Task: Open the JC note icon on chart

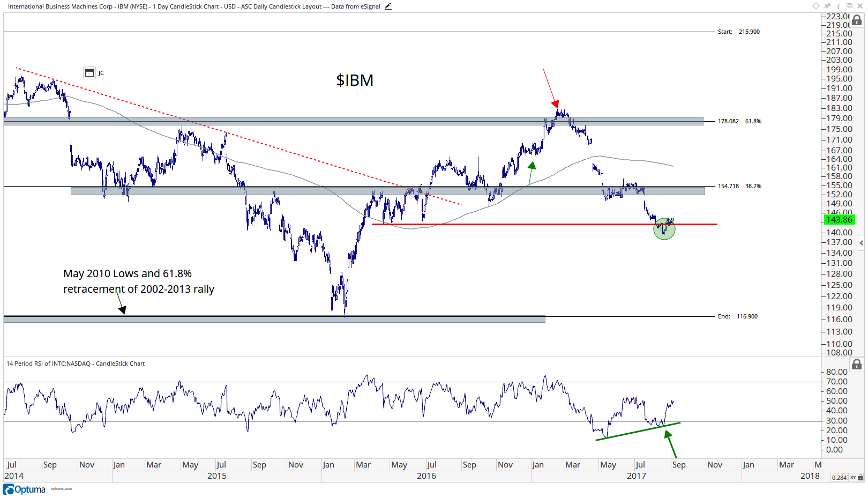Action: [x=89, y=73]
